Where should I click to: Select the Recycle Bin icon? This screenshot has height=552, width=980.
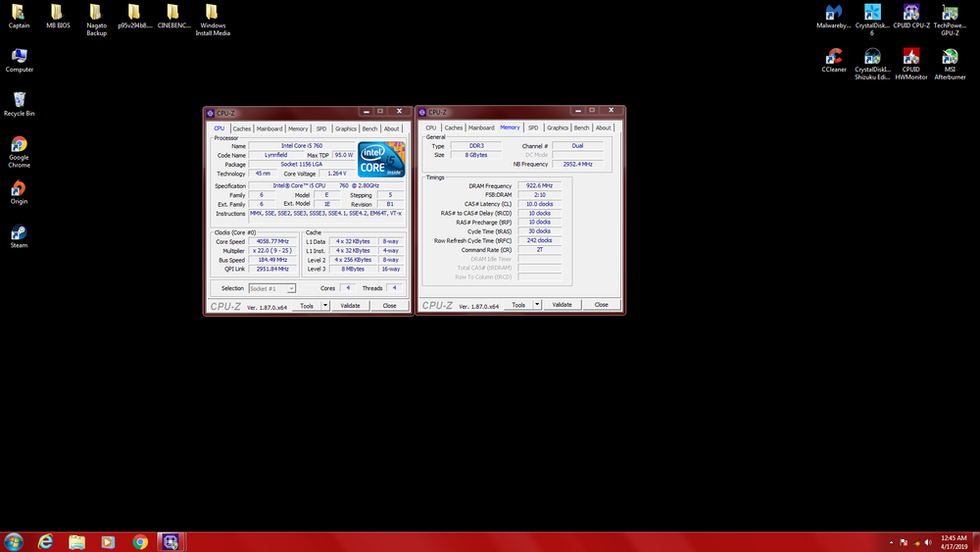19,104
